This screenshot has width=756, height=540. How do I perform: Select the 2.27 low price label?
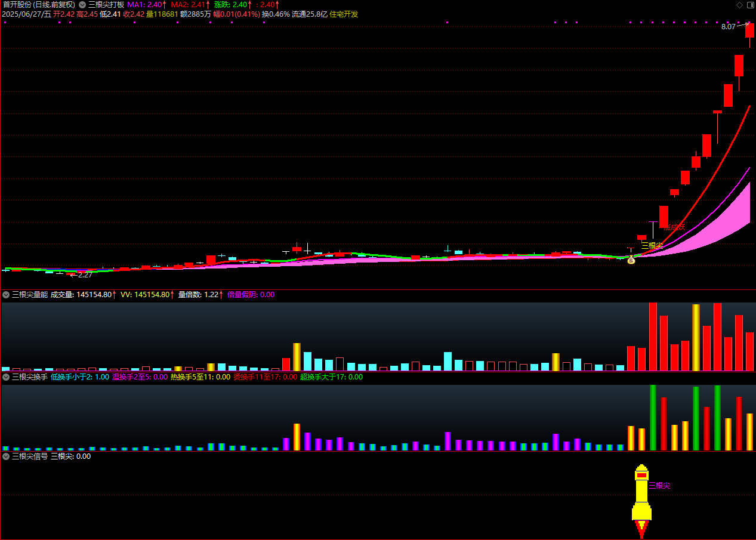pyautogui.click(x=85, y=275)
